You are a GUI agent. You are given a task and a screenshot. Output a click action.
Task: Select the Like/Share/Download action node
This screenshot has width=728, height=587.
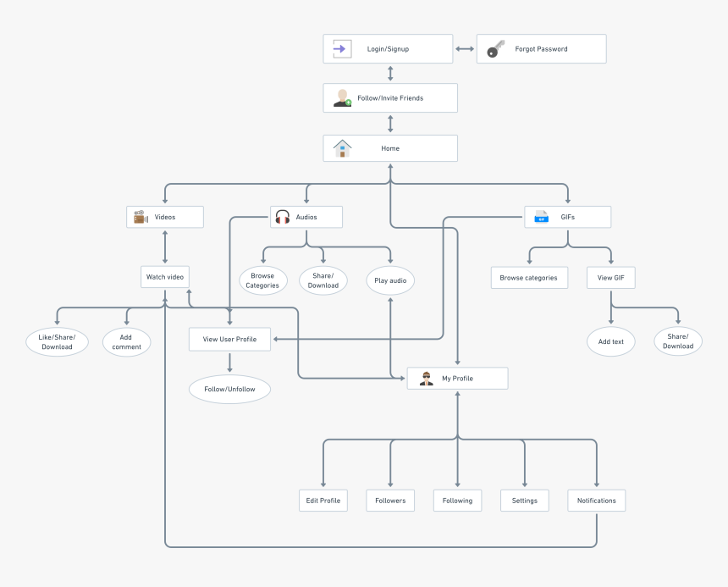[57, 341]
